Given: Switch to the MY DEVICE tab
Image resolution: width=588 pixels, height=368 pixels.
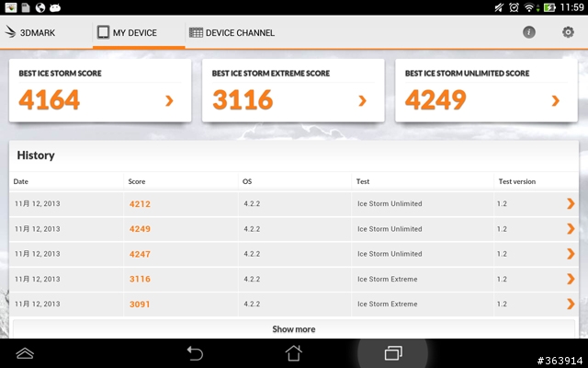Looking at the screenshot, I should pos(139,33).
